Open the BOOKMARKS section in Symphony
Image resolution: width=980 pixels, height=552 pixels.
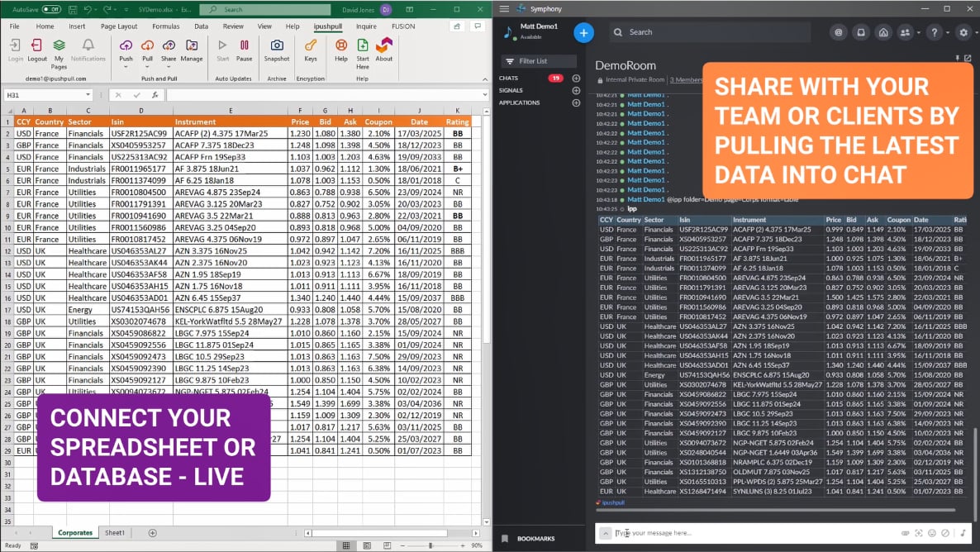(x=535, y=538)
